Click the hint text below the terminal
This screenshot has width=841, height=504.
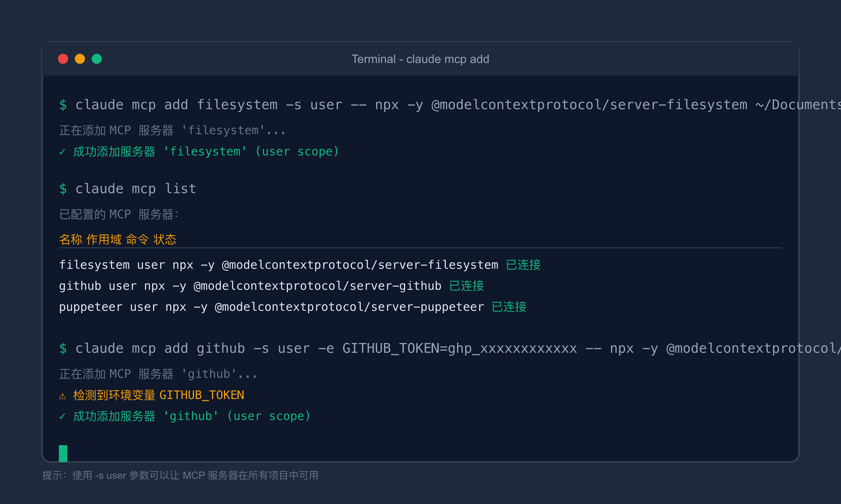click(x=180, y=475)
